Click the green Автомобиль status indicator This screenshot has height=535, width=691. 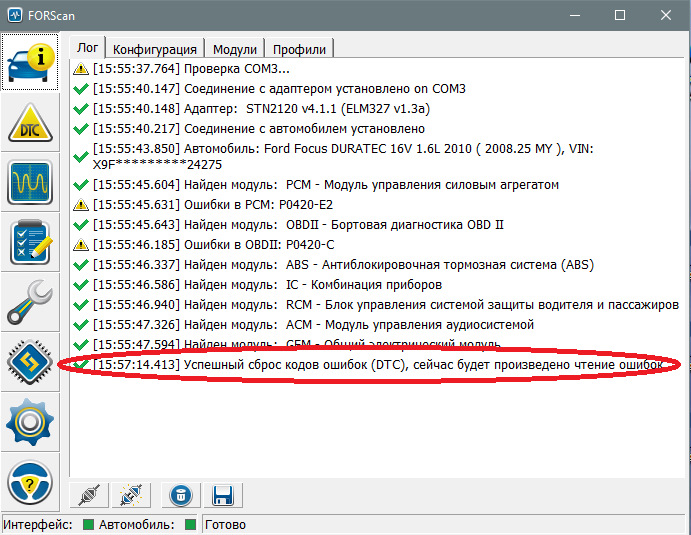pos(190,524)
